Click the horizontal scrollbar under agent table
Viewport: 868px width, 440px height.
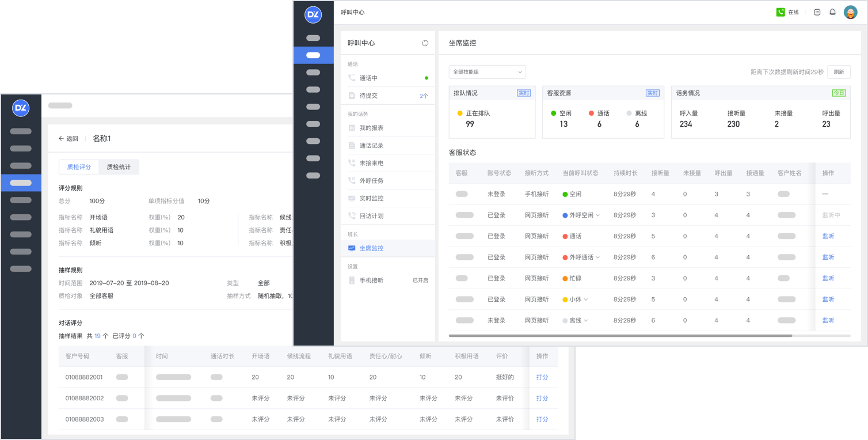point(620,335)
